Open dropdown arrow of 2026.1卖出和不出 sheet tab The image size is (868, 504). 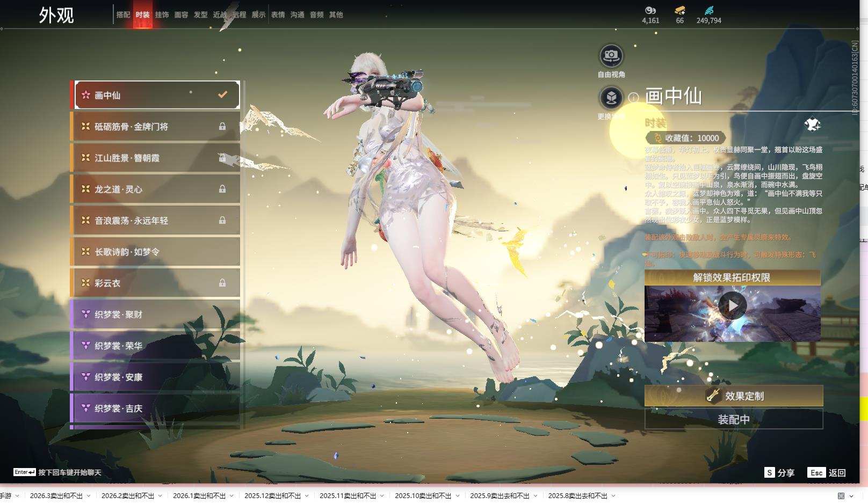(x=232, y=496)
